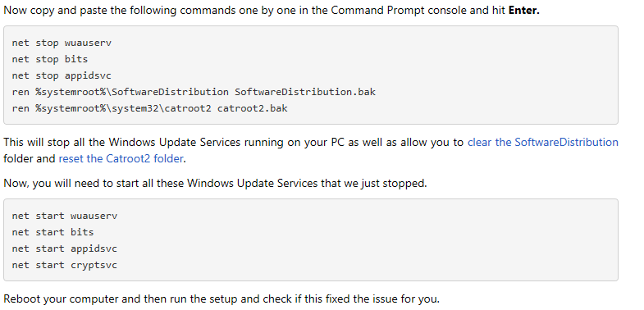Click the "Now, you will need to start" paragraph
The height and width of the screenshot is (310, 644).
click(x=215, y=183)
